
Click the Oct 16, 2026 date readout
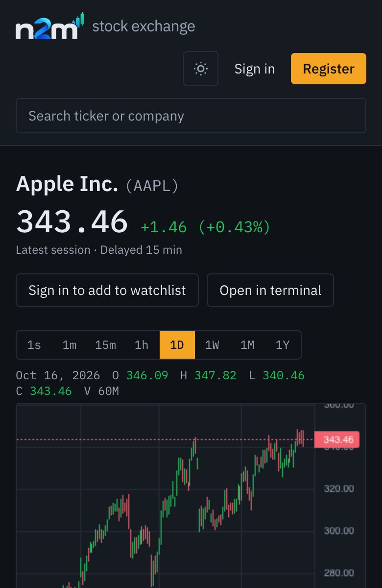[x=58, y=375]
